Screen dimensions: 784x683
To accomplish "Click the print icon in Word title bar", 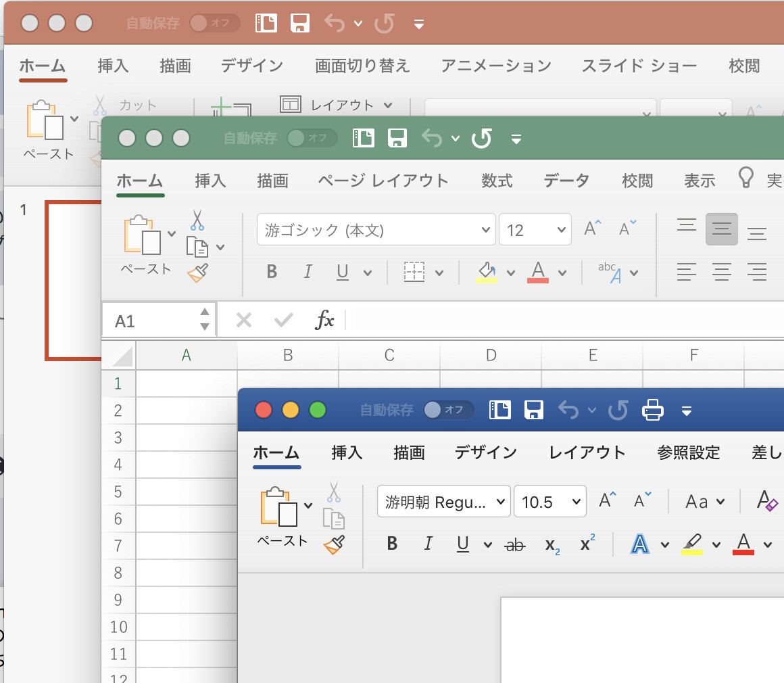I will [652, 410].
